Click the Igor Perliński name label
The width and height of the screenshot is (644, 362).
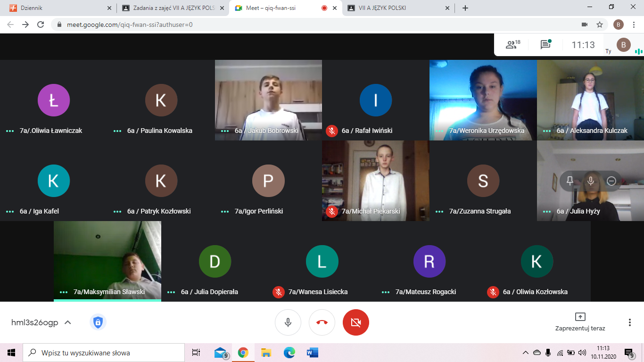[259, 211]
